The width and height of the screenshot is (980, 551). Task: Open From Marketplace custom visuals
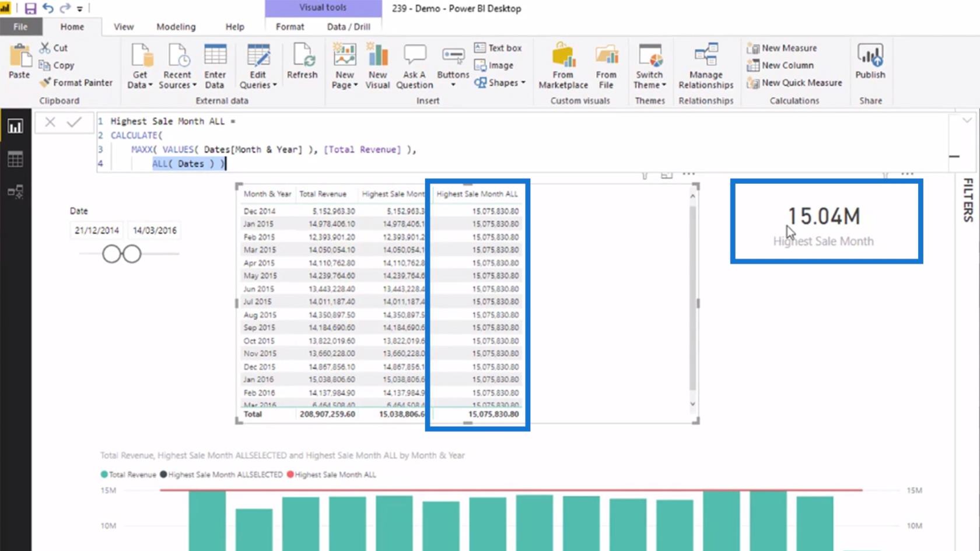pyautogui.click(x=563, y=66)
